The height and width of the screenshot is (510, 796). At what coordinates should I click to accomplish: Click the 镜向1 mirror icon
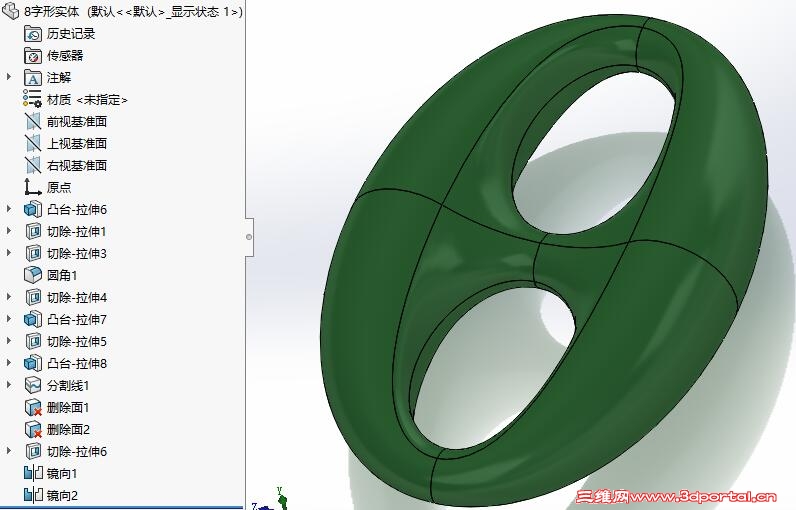click(x=33, y=473)
